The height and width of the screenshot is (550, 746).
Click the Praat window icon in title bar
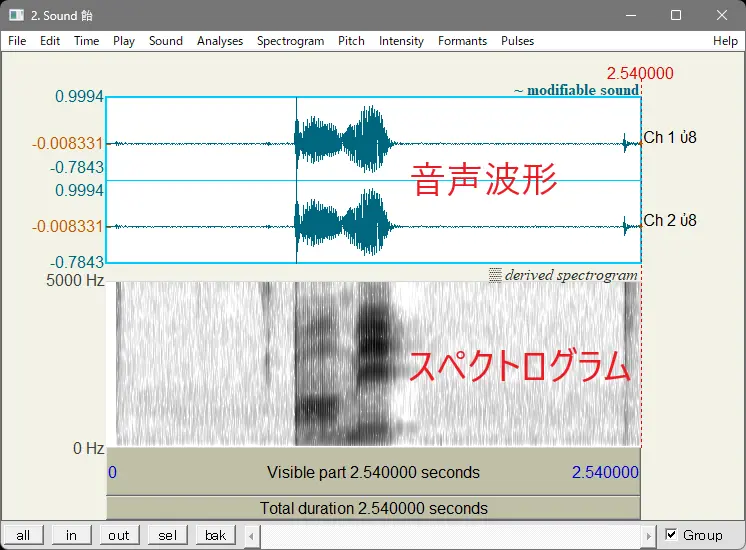point(16,15)
